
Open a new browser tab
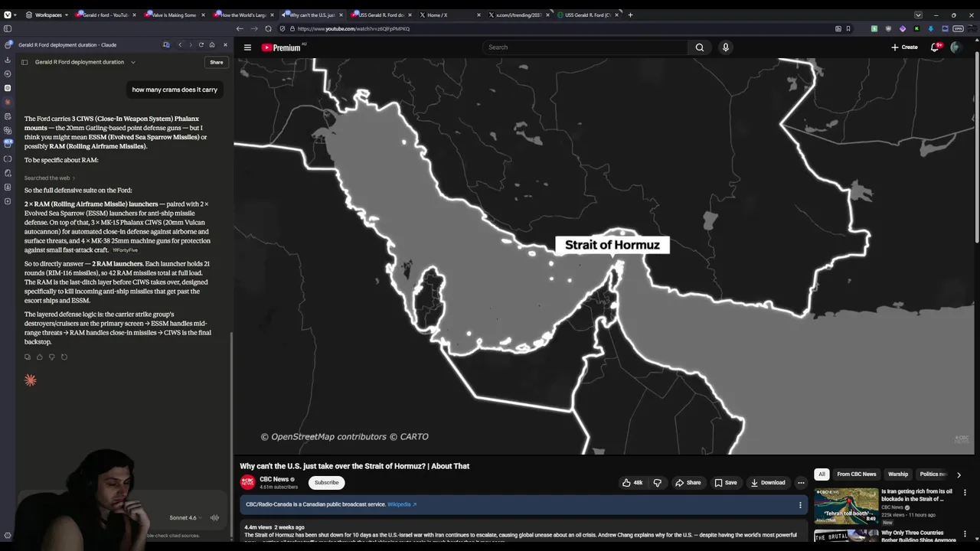[630, 15]
